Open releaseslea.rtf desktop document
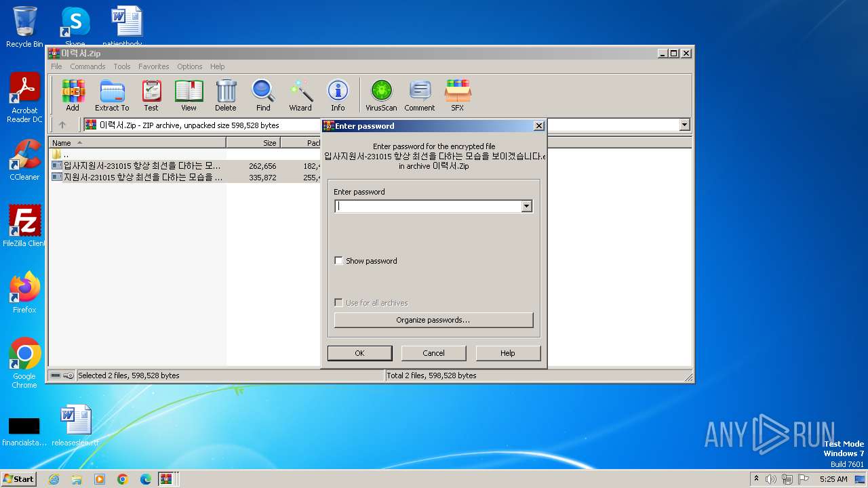 [75, 426]
